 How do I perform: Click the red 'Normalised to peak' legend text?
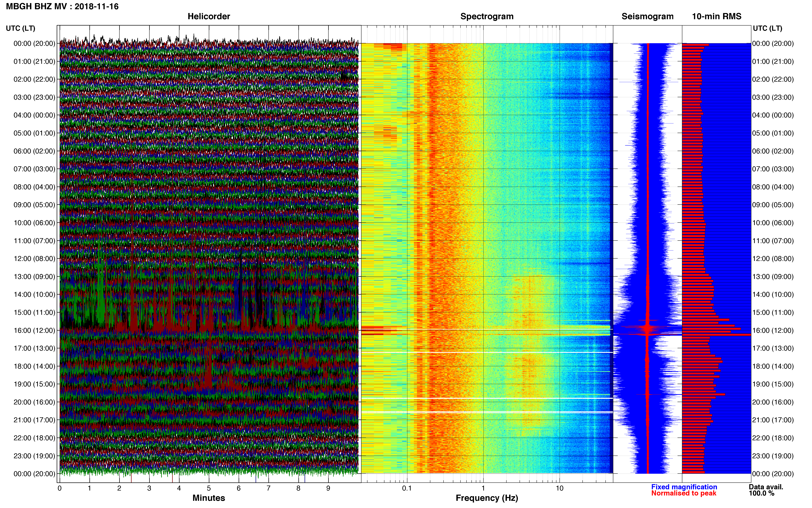[684, 493]
